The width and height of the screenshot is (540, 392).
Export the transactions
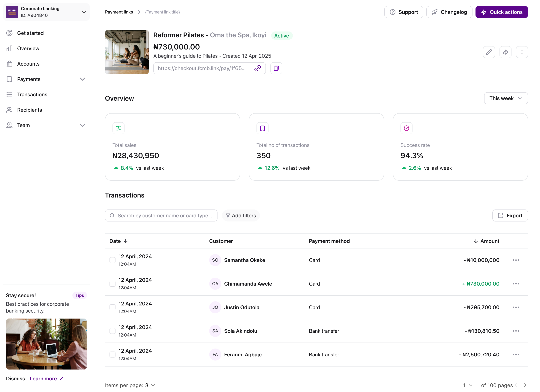pyautogui.click(x=510, y=215)
